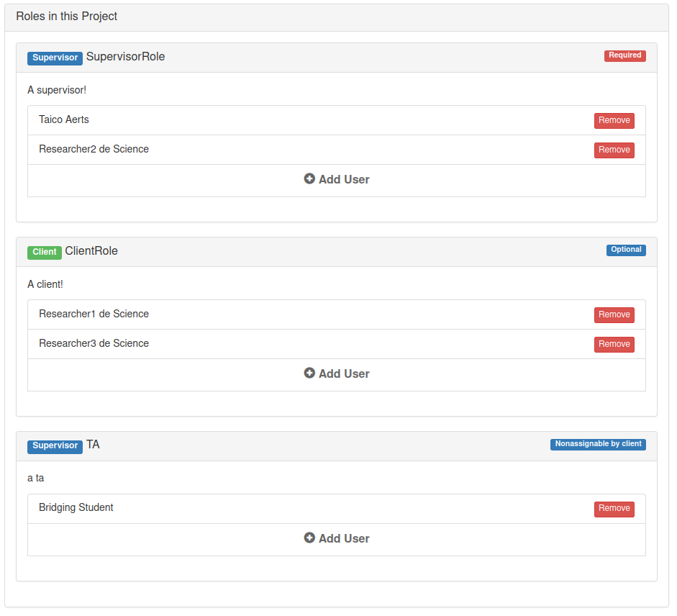677x616 pixels.
Task: Select the name Researcher1 de Science
Action: coord(94,314)
